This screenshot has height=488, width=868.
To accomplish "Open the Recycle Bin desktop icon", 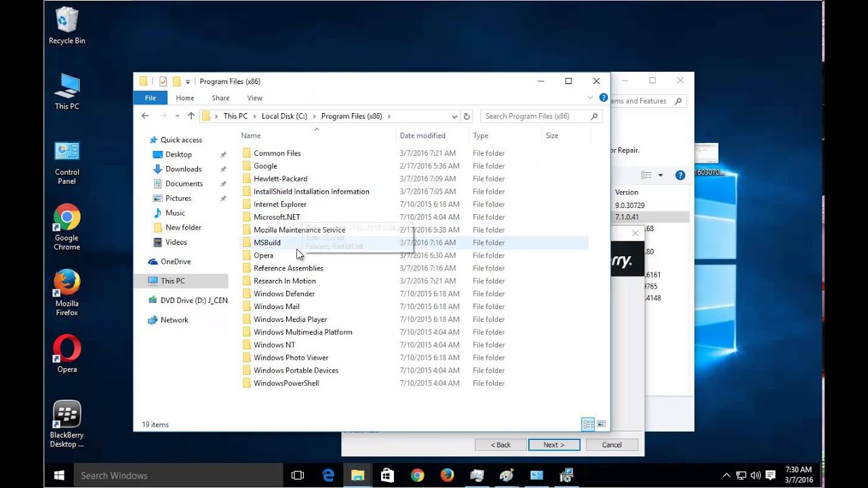I will click(66, 26).
